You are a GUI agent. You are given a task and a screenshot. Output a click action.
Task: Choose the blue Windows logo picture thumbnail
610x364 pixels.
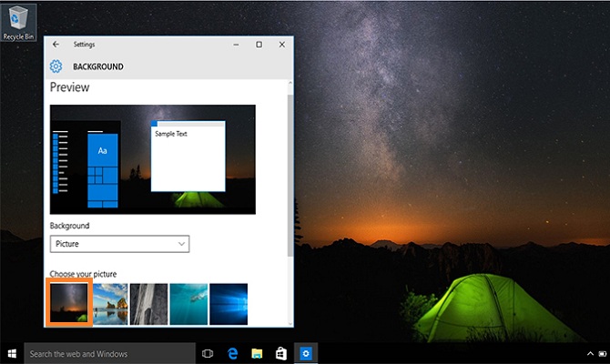pyautogui.click(x=229, y=304)
